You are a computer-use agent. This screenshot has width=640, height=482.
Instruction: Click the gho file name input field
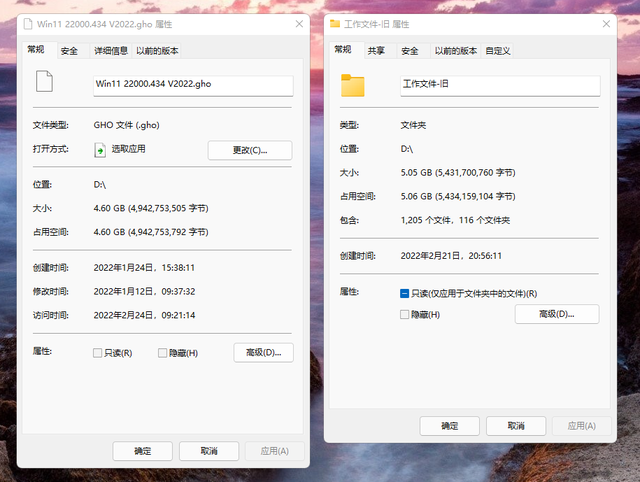[193, 86]
